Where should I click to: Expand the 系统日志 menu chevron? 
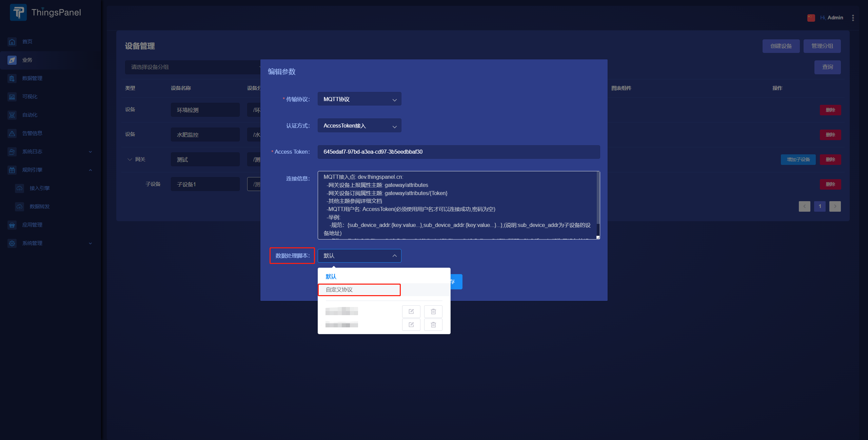(x=90, y=152)
